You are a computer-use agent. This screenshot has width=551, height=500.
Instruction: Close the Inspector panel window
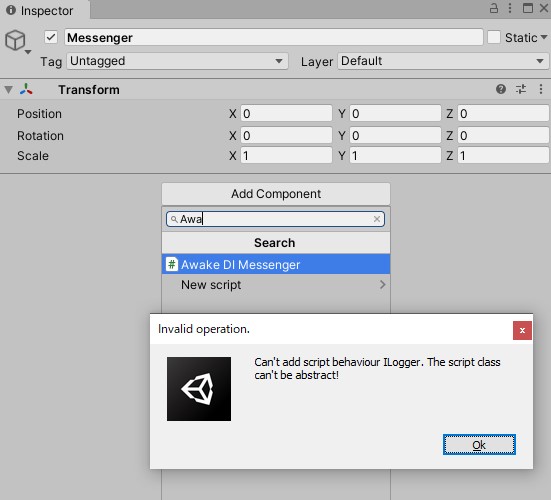pyautogui.click(x=544, y=8)
